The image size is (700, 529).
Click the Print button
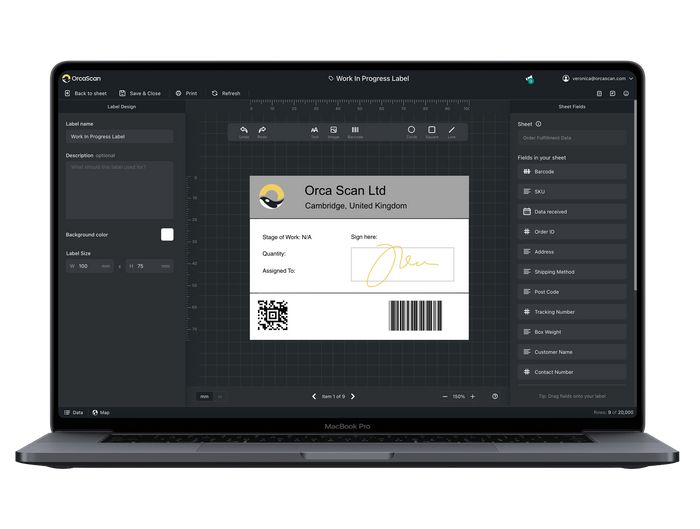[186, 93]
